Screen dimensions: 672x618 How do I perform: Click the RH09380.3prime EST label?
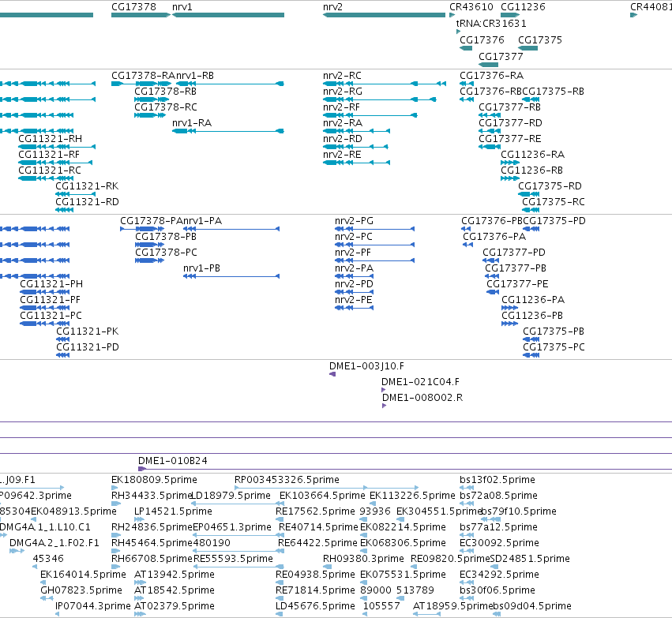click(363, 559)
